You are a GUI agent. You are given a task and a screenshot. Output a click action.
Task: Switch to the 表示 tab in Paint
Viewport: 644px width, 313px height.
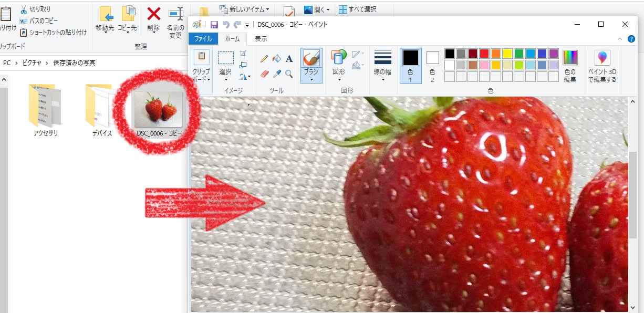click(261, 39)
